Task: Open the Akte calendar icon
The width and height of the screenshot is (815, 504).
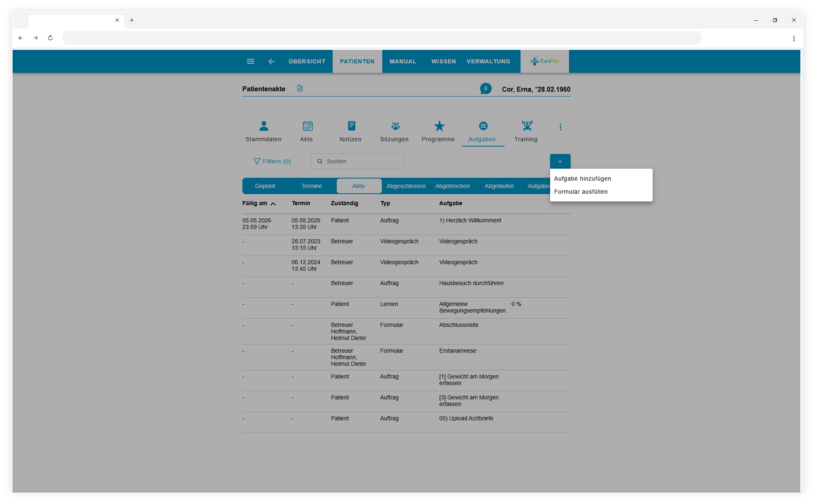Action: pyautogui.click(x=307, y=126)
